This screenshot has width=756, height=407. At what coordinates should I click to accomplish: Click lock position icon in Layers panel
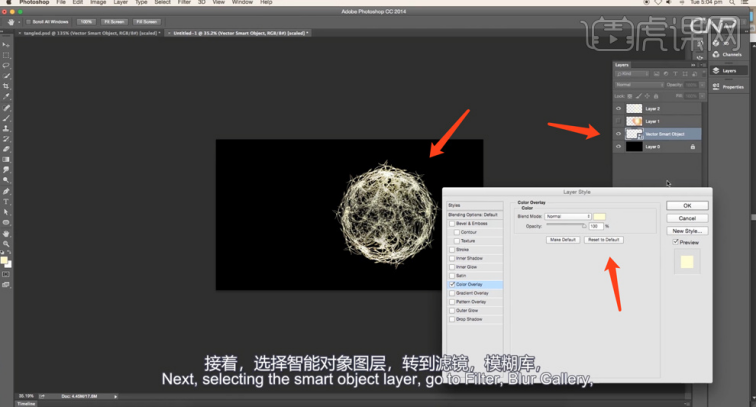[647, 96]
